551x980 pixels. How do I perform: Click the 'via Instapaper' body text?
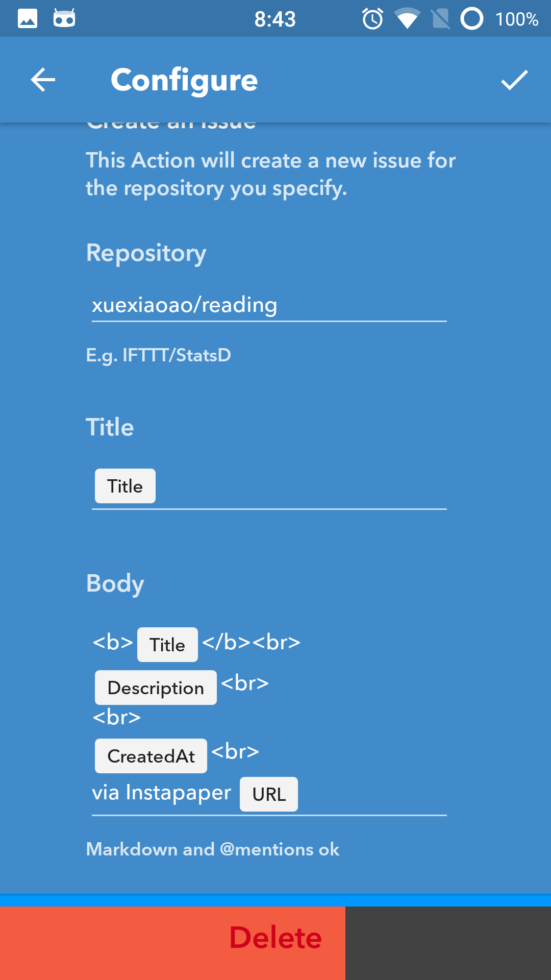[x=161, y=793]
